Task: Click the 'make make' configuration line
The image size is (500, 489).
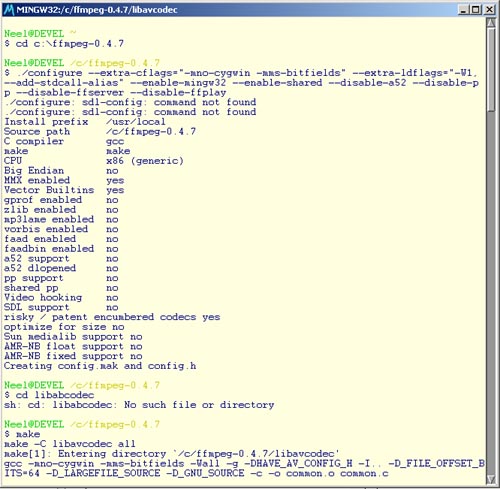Action: point(67,151)
